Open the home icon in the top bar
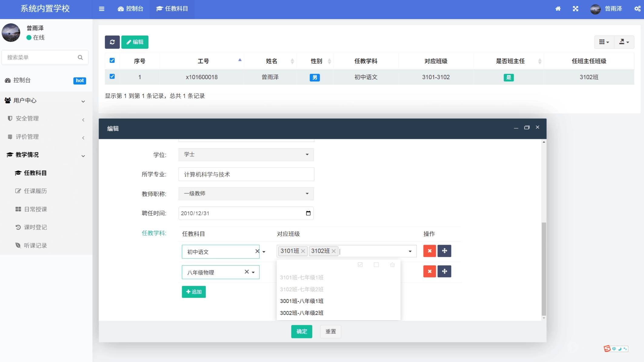Screen dimensions: 644x362 [x=558, y=9]
